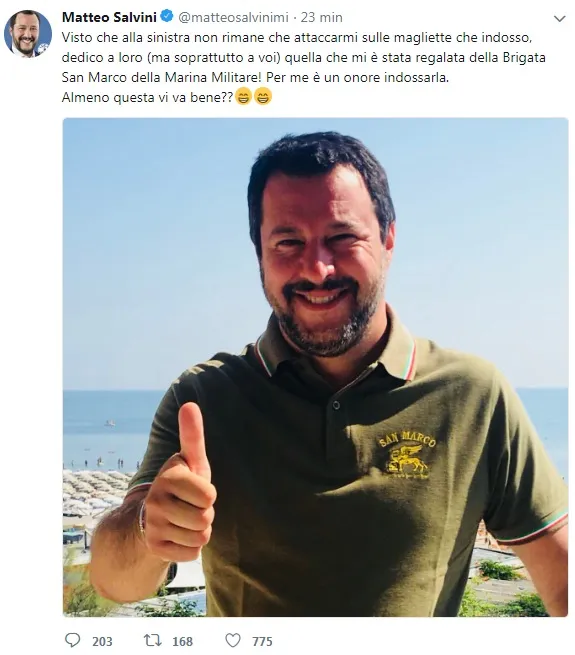Click the second grinning emoji
This screenshot has height=655, width=575.
click(x=263, y=97)
